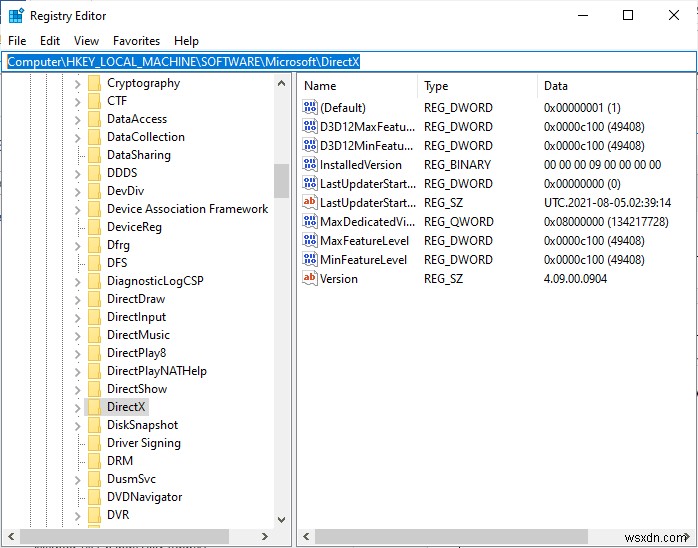The image size is (698, 548).
Task: Click the tree pane scroll right arrow
Action: click(265, 536)
